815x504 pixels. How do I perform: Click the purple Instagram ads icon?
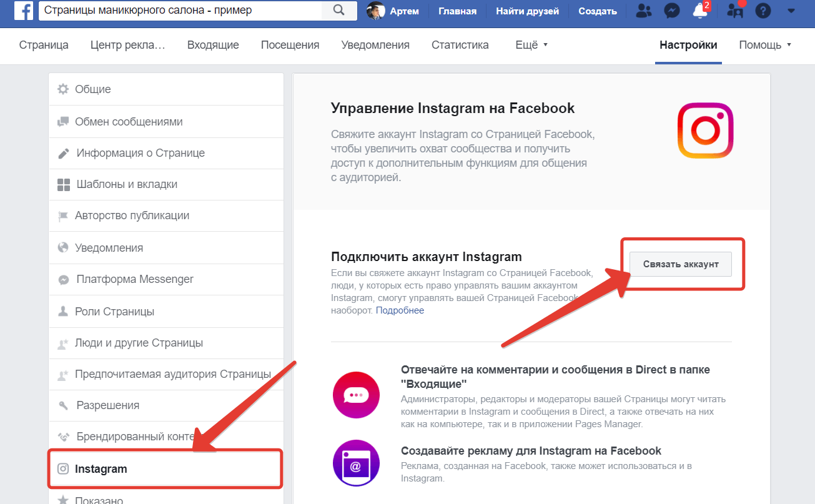point(357,463)
